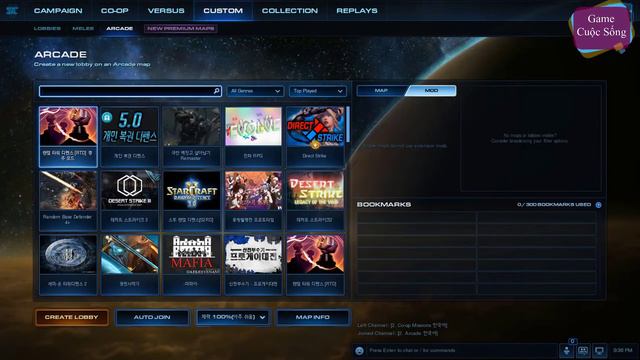640x360 pixels.
Task: Open the Campaign tab
Action: click(58, 11)
